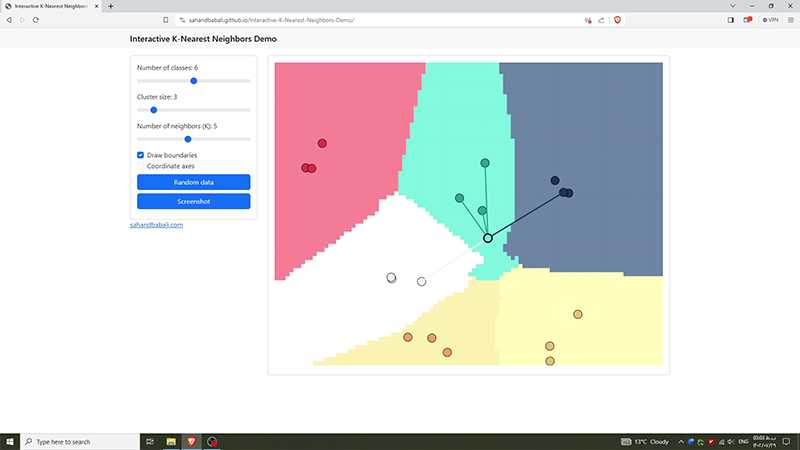Open Brave Shields lion icon

(617, 20)
